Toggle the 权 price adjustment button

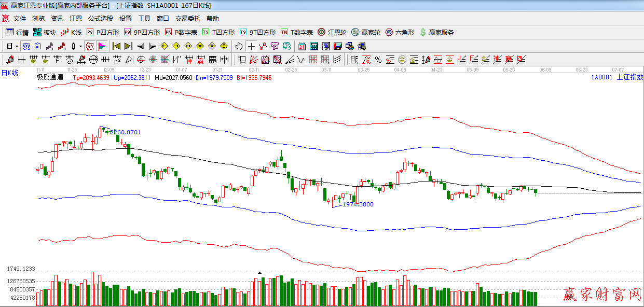coord(90,46)
